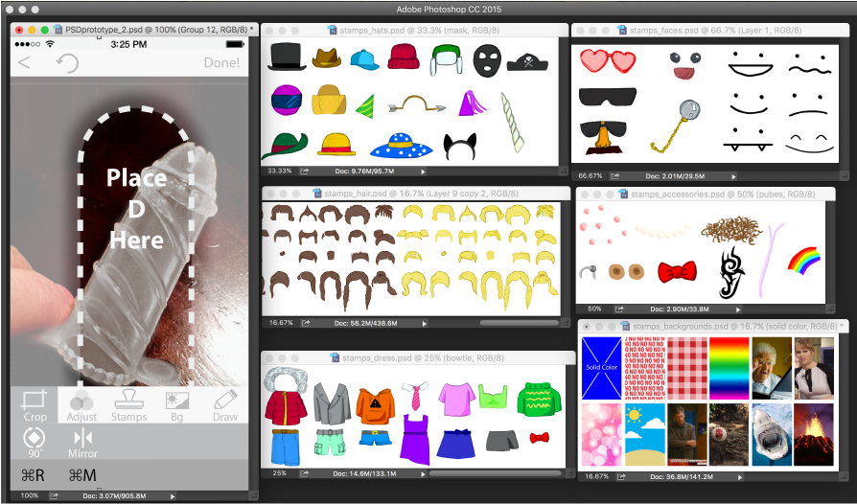This screenshot has height=504, width=857.
Task: Activate the stamps_hats.psd window title
Action: tap(420, 31)
